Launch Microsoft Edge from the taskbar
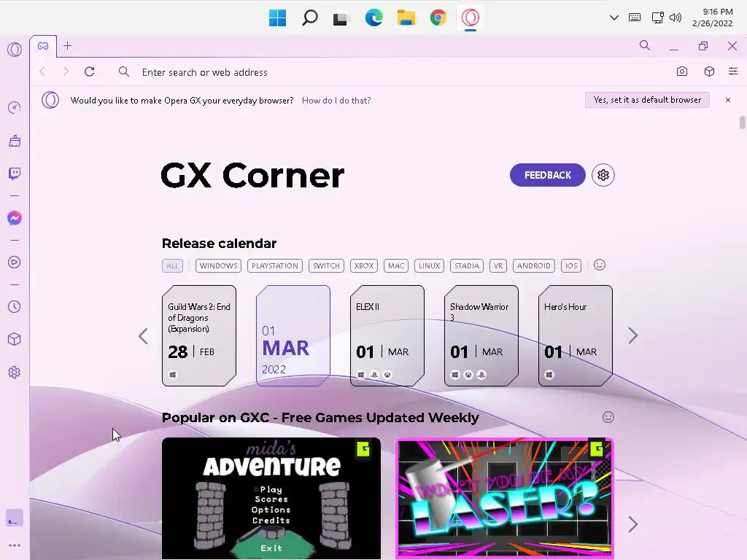747x560 pixels. (374, 18)
